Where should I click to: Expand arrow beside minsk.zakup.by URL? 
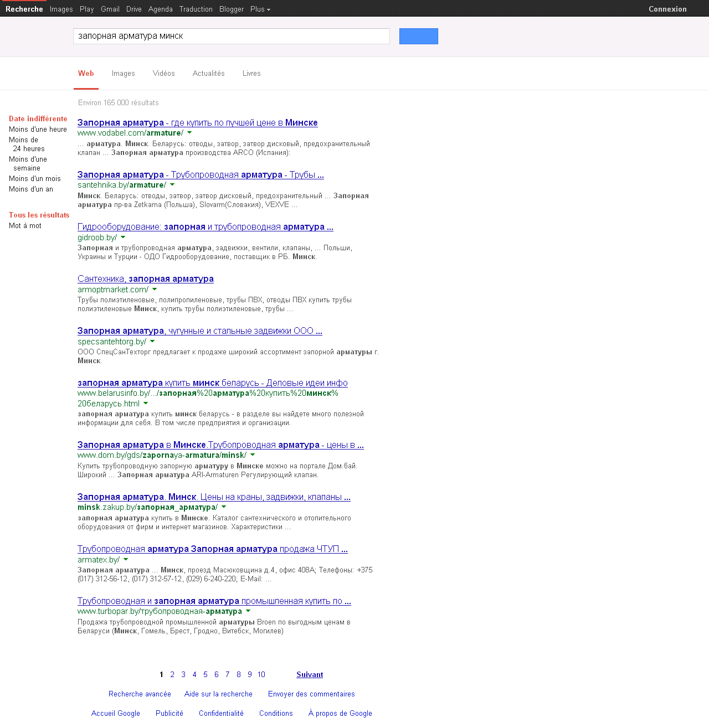point(224,507)
